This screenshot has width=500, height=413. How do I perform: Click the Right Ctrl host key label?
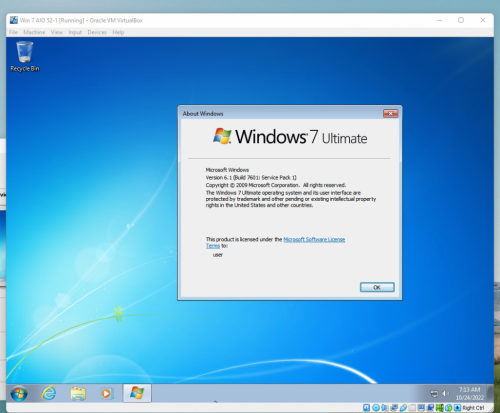[473, 408]
